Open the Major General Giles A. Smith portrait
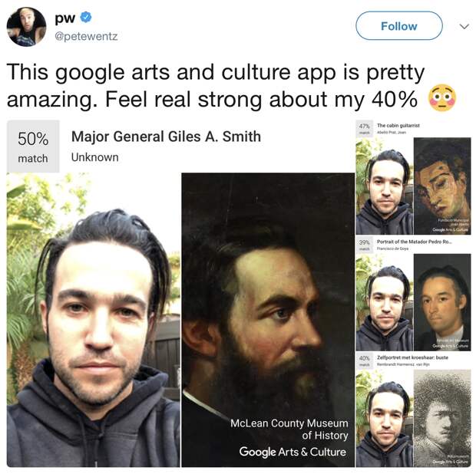 point(268,320)
